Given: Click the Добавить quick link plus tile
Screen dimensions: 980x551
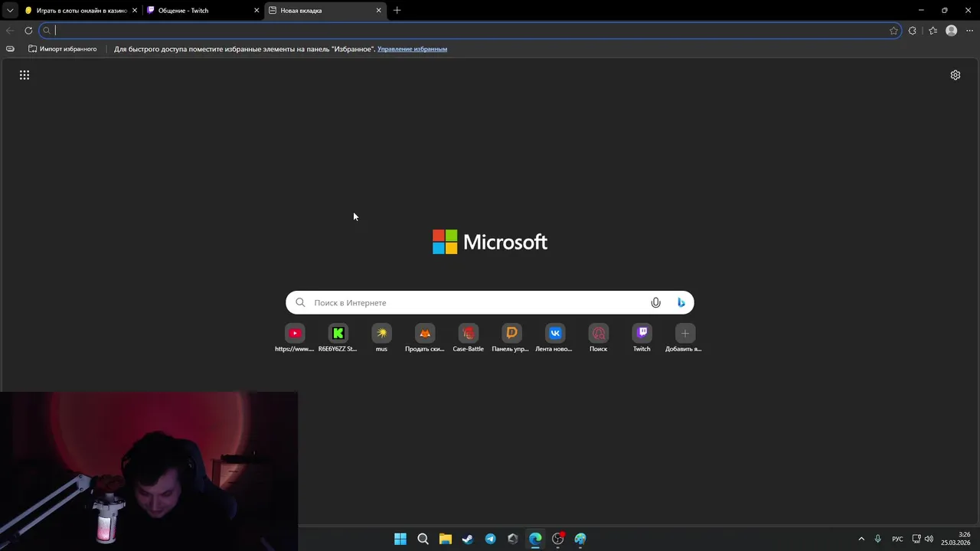Looking at the screenshot, I should [684, 337].
